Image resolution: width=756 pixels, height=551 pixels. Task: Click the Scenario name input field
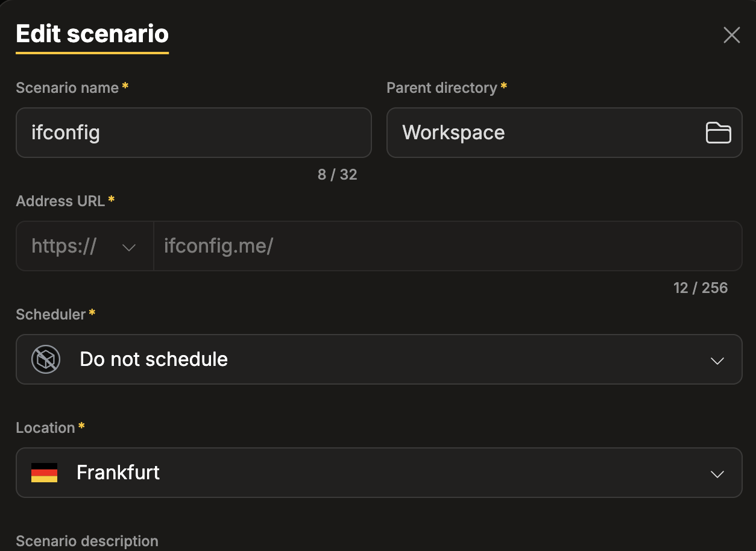click(194, 133)
